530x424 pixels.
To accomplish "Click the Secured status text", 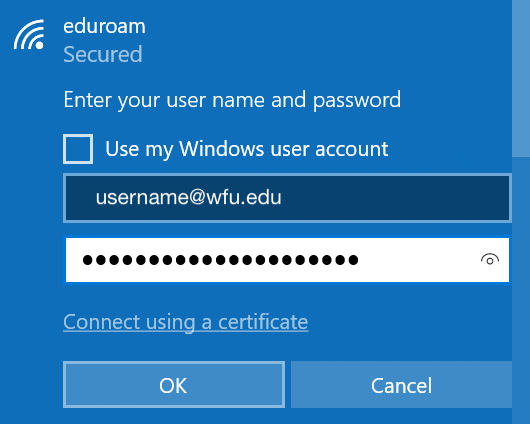I will (103, 54).
